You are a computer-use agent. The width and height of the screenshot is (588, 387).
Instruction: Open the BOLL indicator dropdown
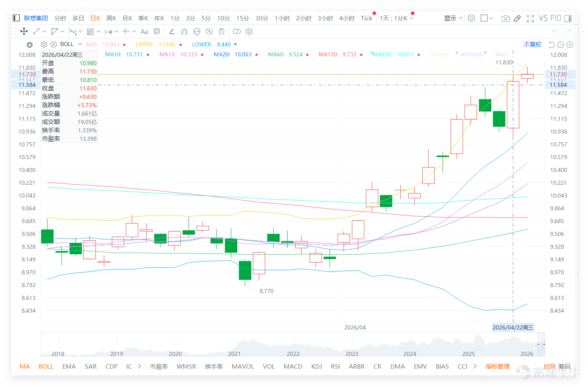[80, 44]
